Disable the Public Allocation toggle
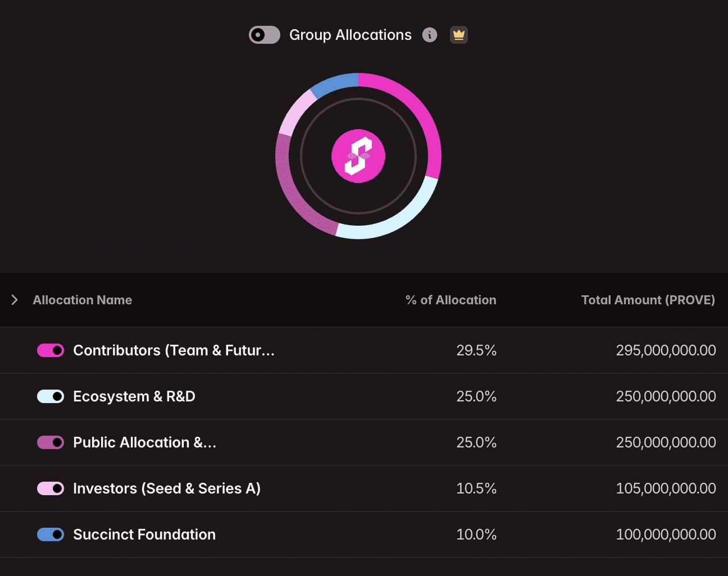 point(51,442)
